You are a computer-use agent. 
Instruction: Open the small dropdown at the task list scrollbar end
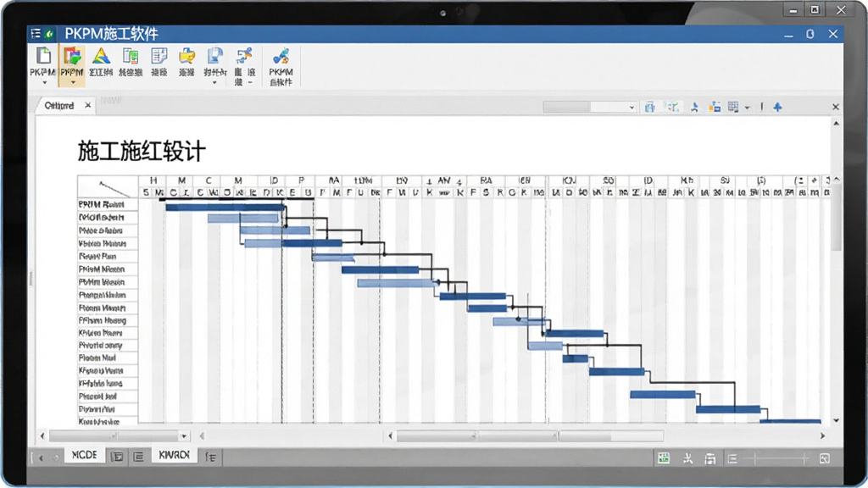tap(184, 436)
